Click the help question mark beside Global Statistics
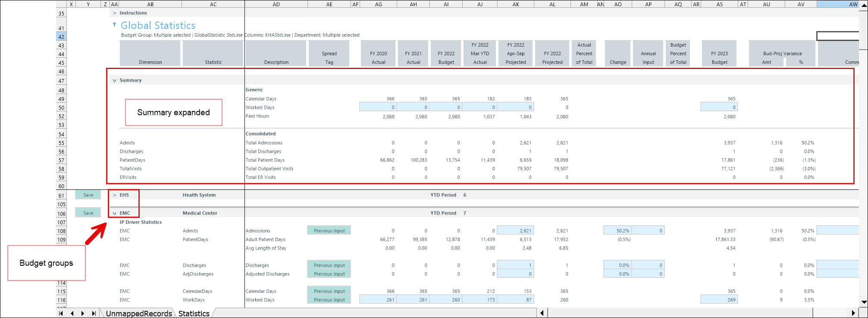This screenshot has width=868, height=318. pos(114,25)
